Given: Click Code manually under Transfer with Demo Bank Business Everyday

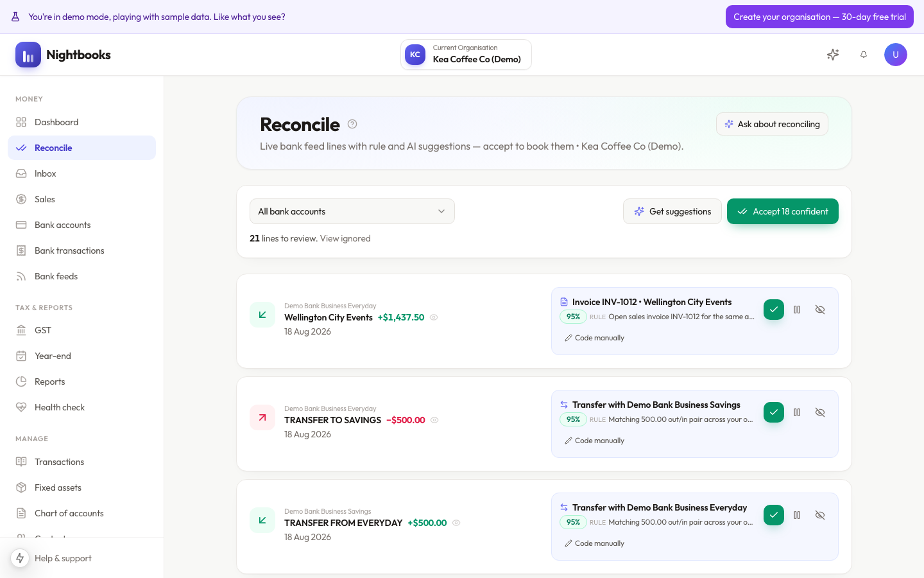Looking at the screenshot, I should tap(594, 543).
